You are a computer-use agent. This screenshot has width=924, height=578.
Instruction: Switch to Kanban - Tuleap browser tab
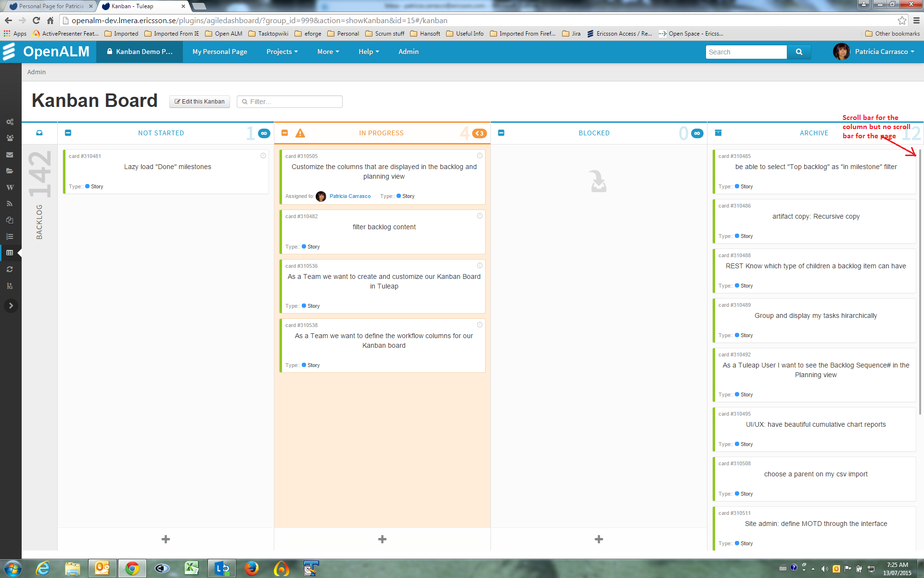(x=142, y=6)
